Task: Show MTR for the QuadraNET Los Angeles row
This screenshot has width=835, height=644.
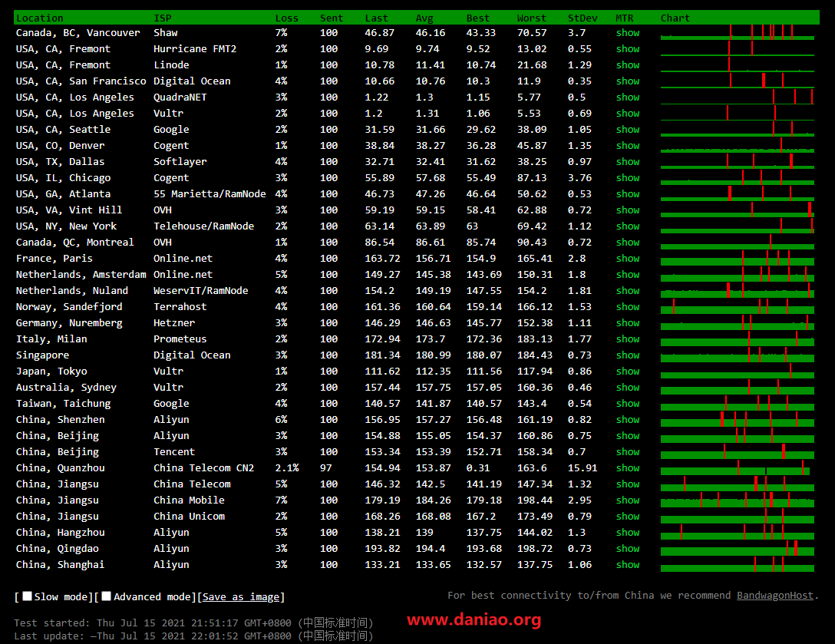Action: pos(627,97)
